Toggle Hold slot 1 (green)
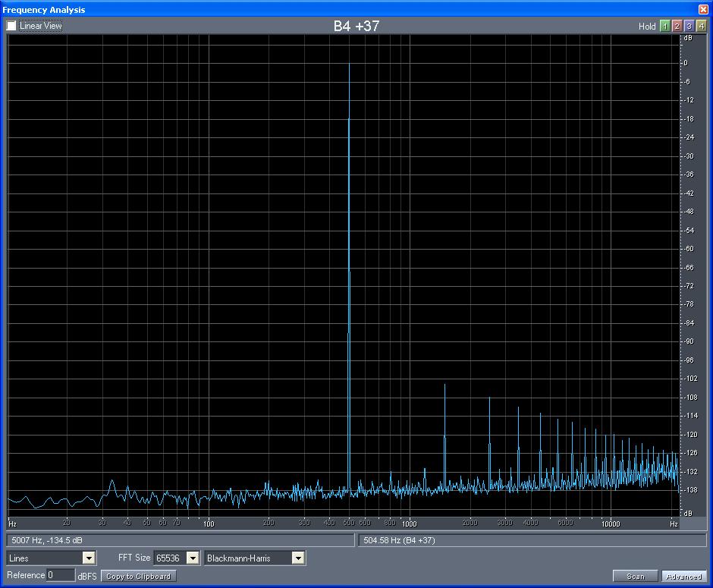Viewport: 713px width, 588px height. click(664, 27)
